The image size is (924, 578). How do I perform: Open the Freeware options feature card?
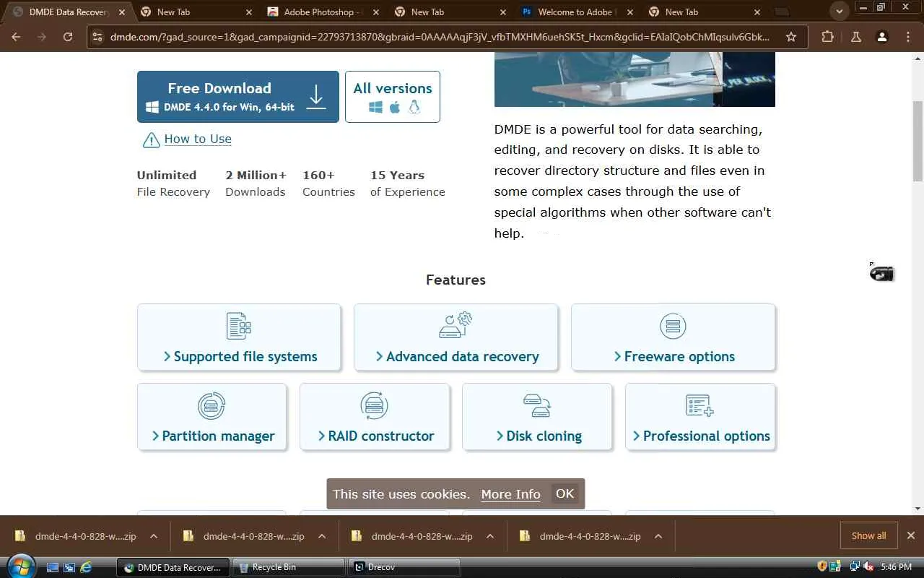coord(673,337)
